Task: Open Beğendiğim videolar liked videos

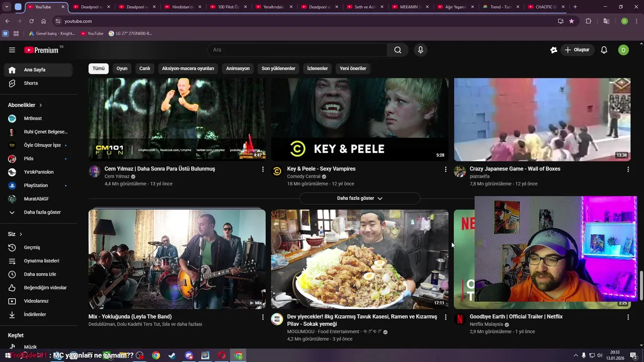Action: [x=38, y=288]
